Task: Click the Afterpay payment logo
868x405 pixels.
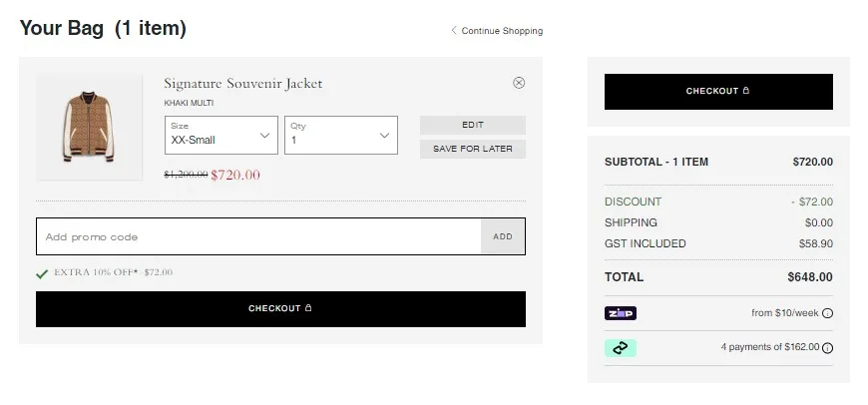Action: tap(621, 348)
